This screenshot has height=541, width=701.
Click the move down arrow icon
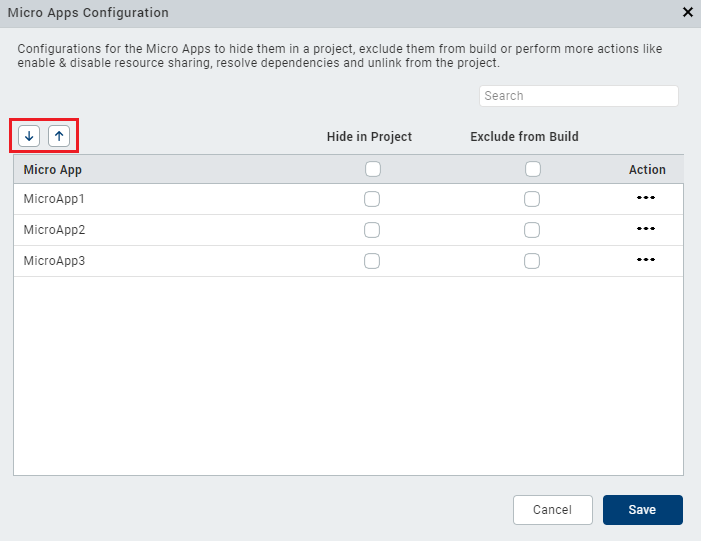(x=29, y=136)
